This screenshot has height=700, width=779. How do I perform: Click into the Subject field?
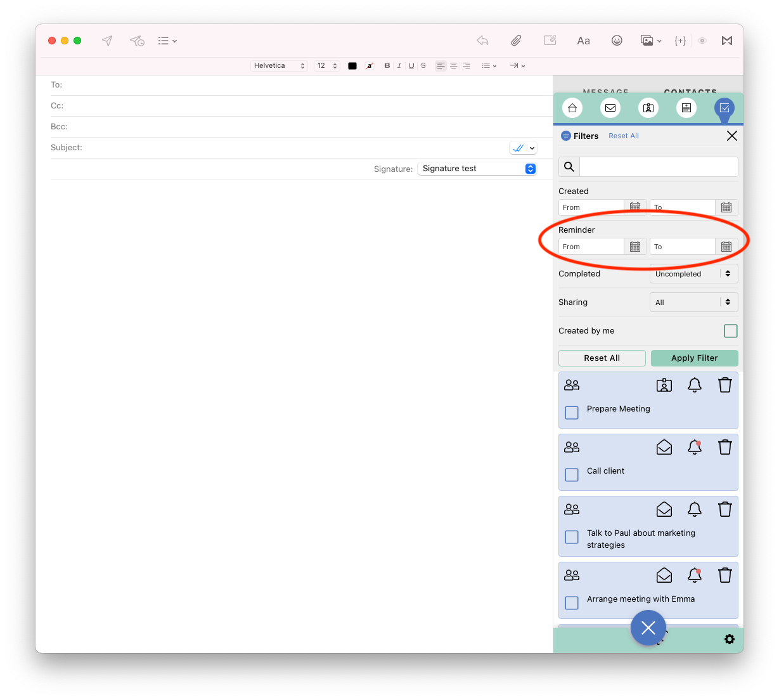click(279, 148)
